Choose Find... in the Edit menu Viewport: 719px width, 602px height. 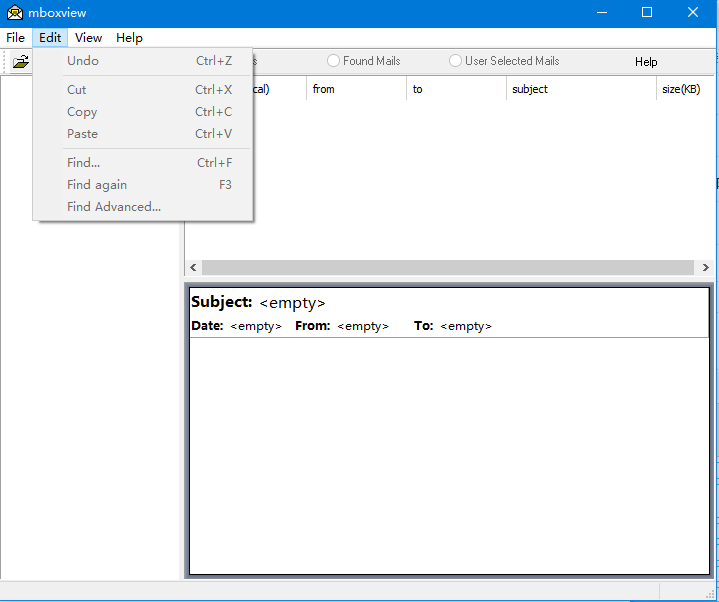coord(83,163)
